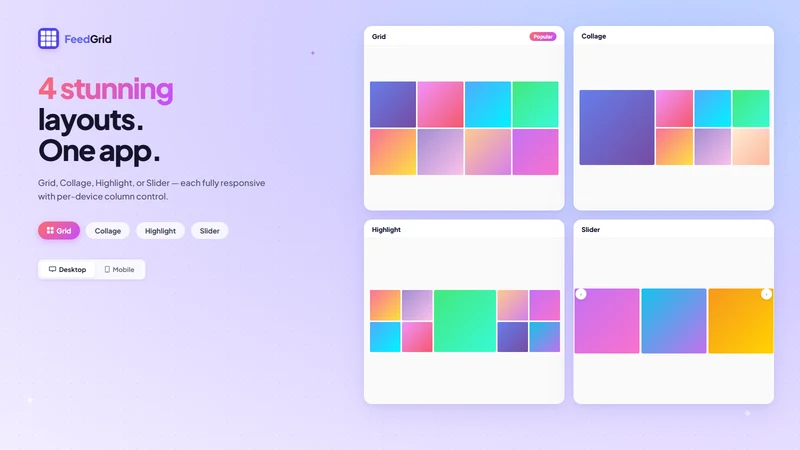Open the Slider card header title

coord(590,230)
